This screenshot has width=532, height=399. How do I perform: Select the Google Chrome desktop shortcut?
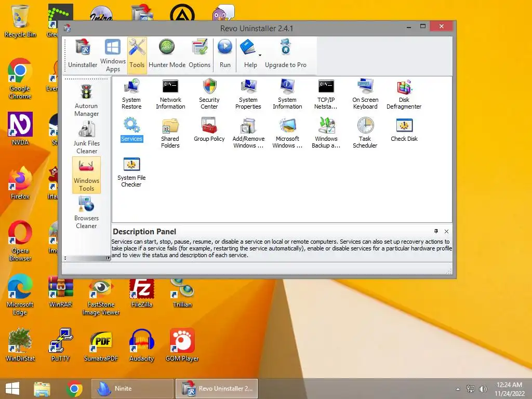coord(20,78)
